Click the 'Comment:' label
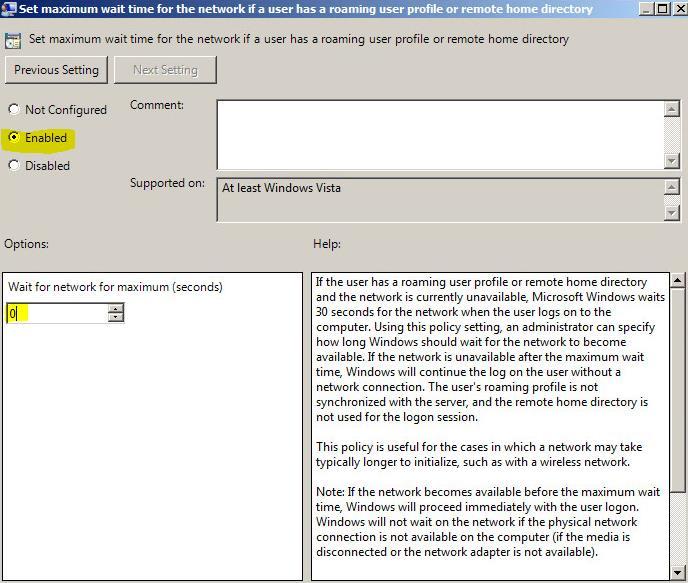The height and width of the screenshot is (583, 688). [x=157, y=105]
